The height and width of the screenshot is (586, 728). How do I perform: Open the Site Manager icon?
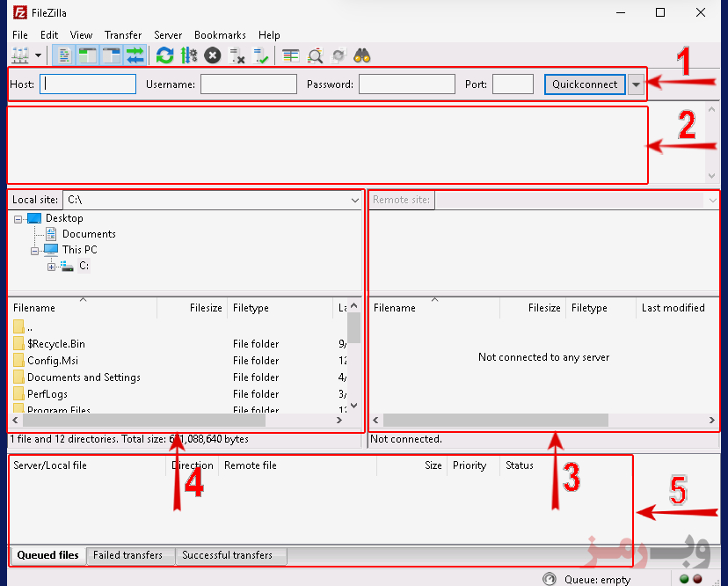click(x=20, y=55)
